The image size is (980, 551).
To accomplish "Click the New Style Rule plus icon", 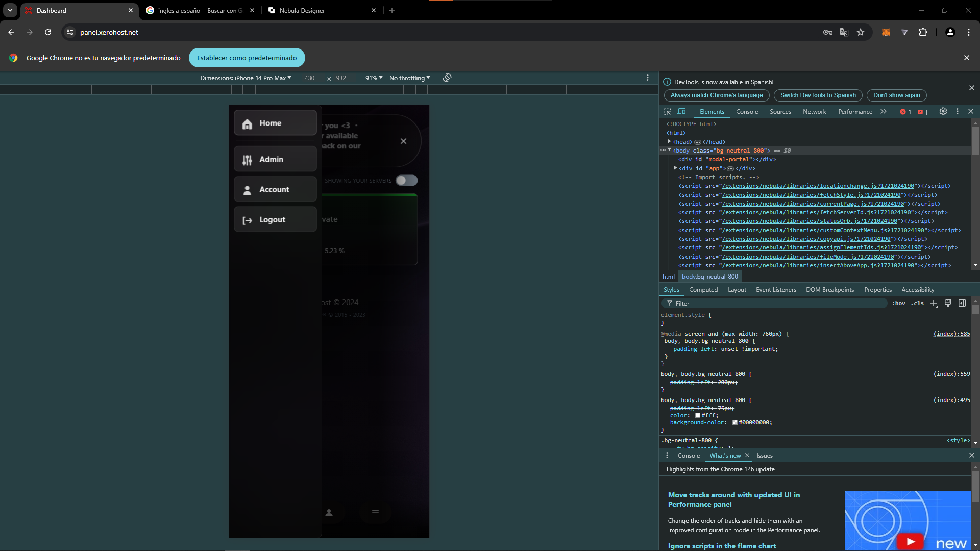I will pos(934,303).
